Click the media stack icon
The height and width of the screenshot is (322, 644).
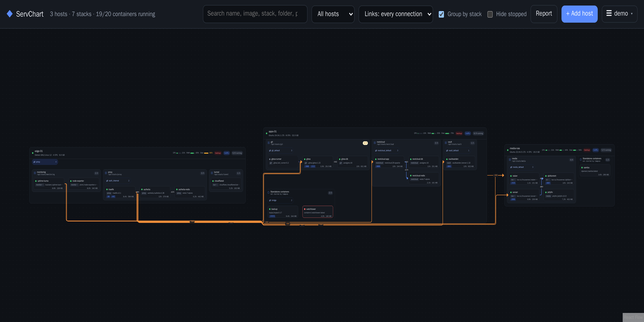click(510, 159)
